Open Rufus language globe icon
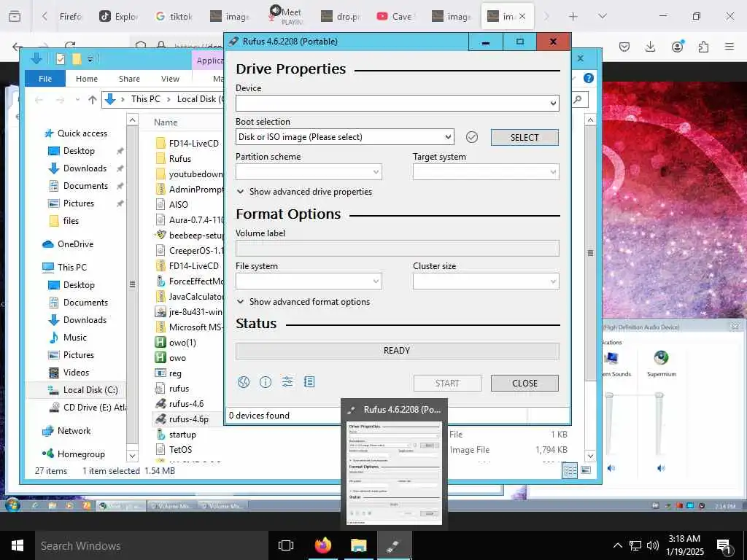The height and width of the screenshot is (560, 747). coord(244,382)
